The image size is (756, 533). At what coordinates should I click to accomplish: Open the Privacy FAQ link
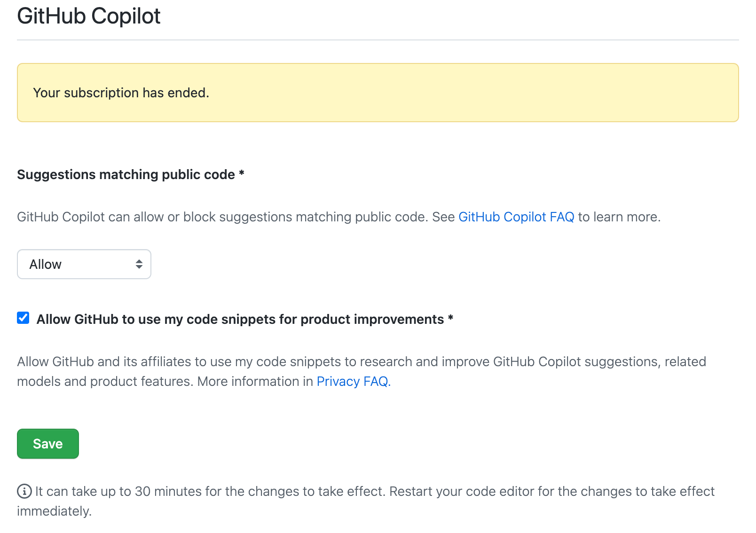354,381
